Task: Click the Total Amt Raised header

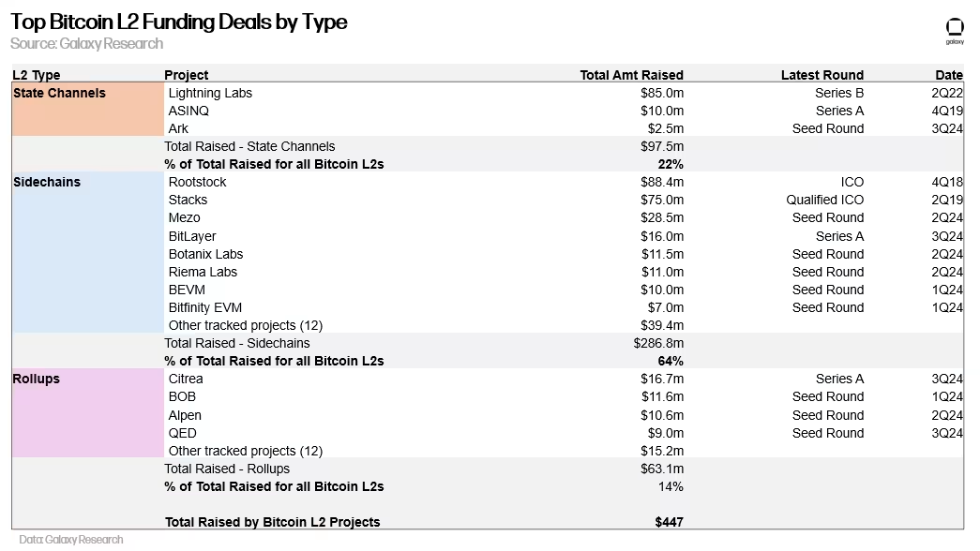Action: pos(631,75)
